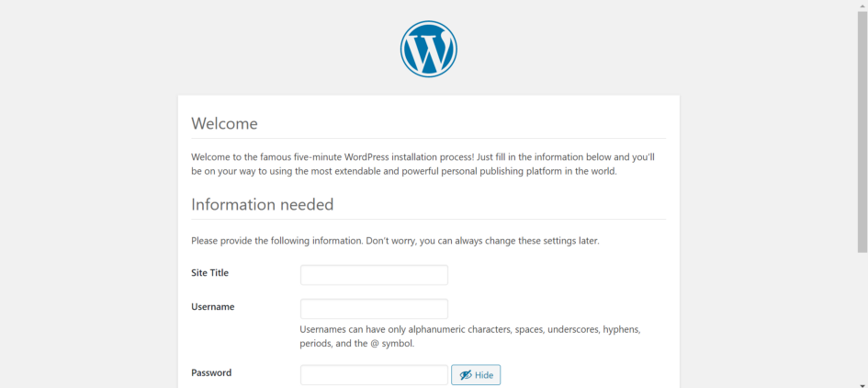Click the Hide password button
Viewport: 868px width, 388px height.
[476, 375]
